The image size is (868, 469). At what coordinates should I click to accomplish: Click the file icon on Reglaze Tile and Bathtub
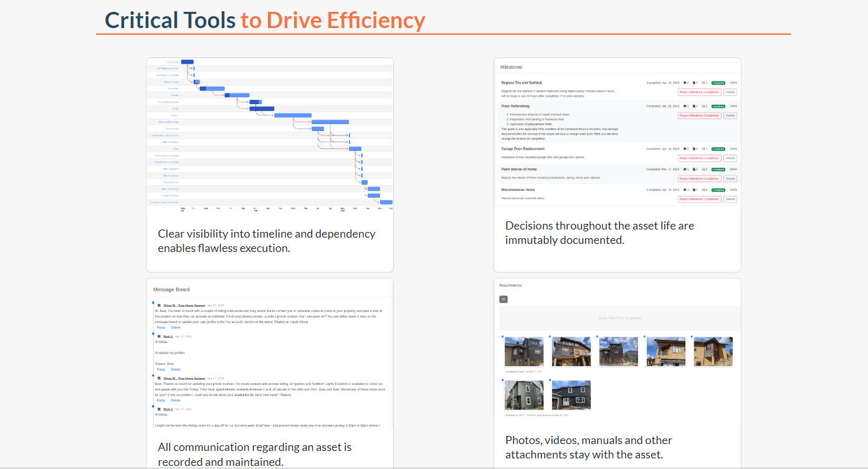point(694,82)
